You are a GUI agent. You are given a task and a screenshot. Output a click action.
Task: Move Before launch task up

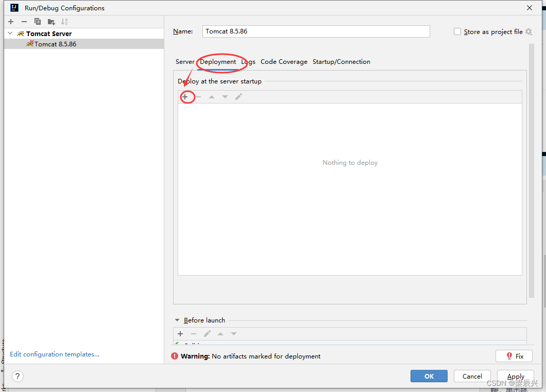[220, 334]
